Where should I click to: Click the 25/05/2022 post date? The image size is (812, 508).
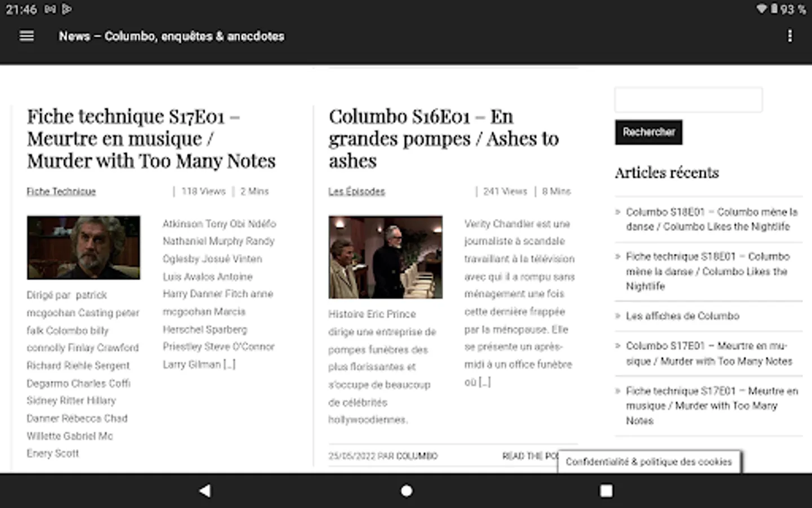[x=351, y=456]
